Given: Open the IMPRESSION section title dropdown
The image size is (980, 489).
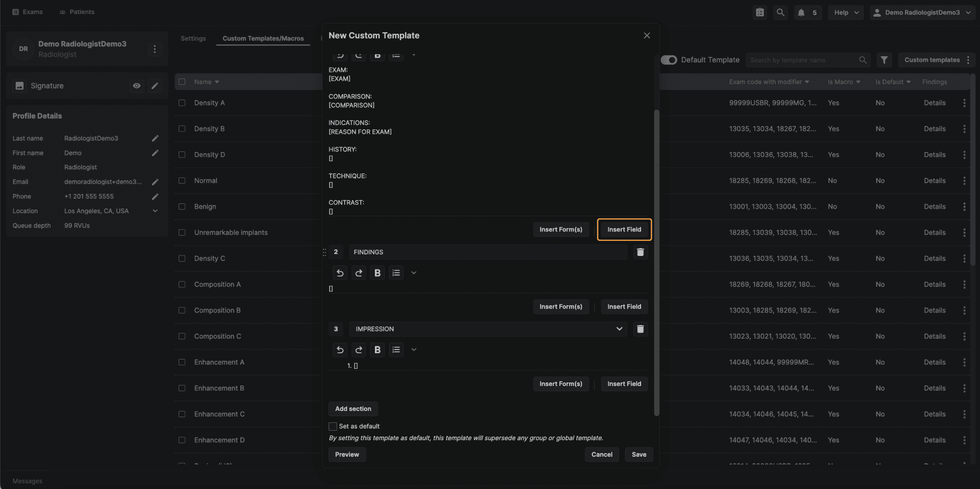Looking at the screenshot, I should pyautogui.click(x=619, y=329).
